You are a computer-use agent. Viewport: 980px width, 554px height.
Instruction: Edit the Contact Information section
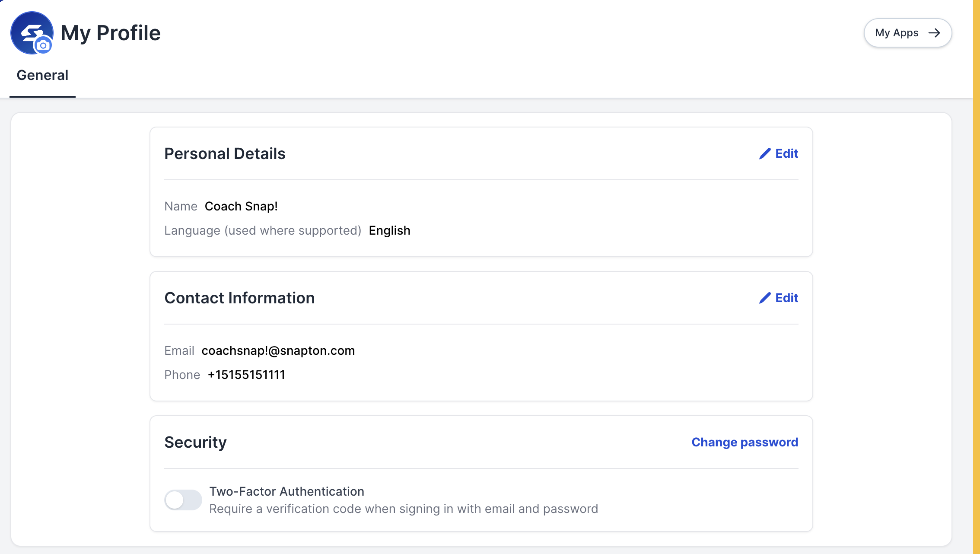[779, 298]
